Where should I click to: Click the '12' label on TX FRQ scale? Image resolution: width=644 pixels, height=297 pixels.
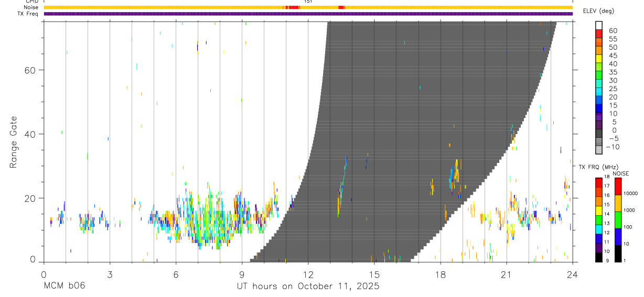pyautogui.click(x=606, y=233)
